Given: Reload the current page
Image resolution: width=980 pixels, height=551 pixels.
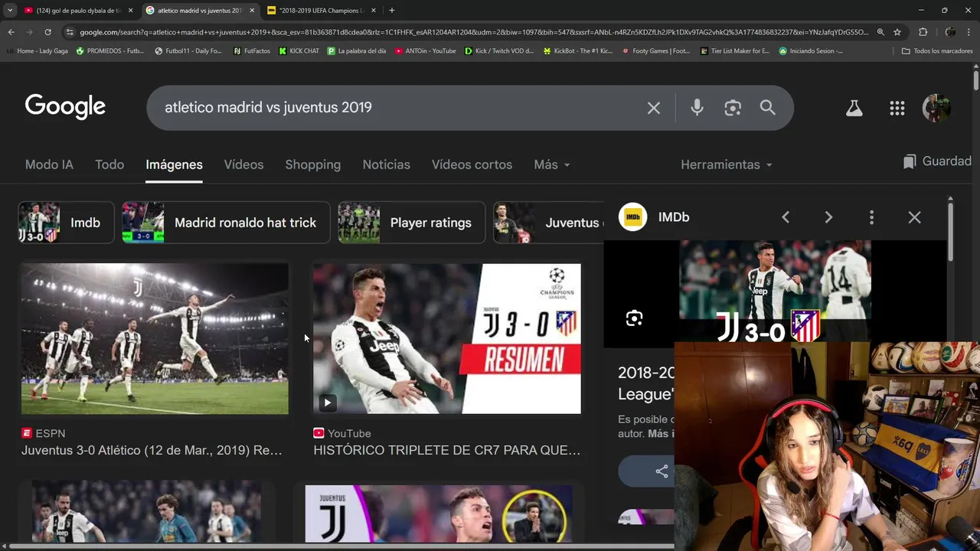Looking at the screenshot, I should pos(47,32).
